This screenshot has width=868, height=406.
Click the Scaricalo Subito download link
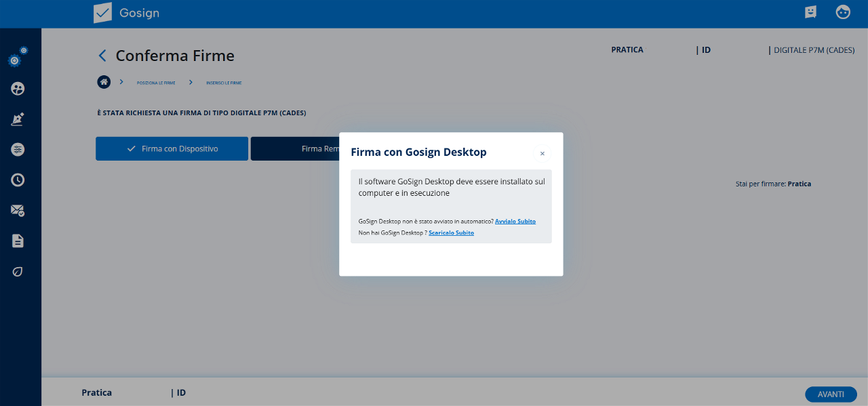point(451,233)
